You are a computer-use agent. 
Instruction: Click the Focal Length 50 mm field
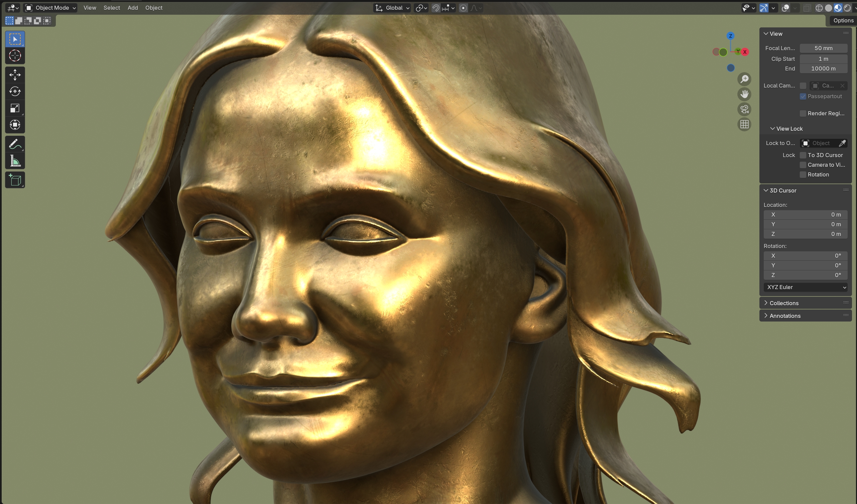tap(823, 48)
